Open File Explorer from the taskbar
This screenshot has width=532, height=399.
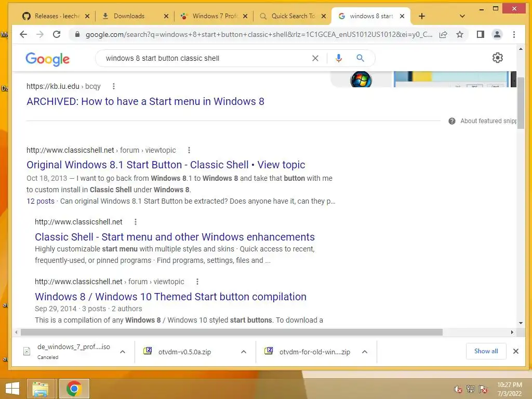(41, 389)
